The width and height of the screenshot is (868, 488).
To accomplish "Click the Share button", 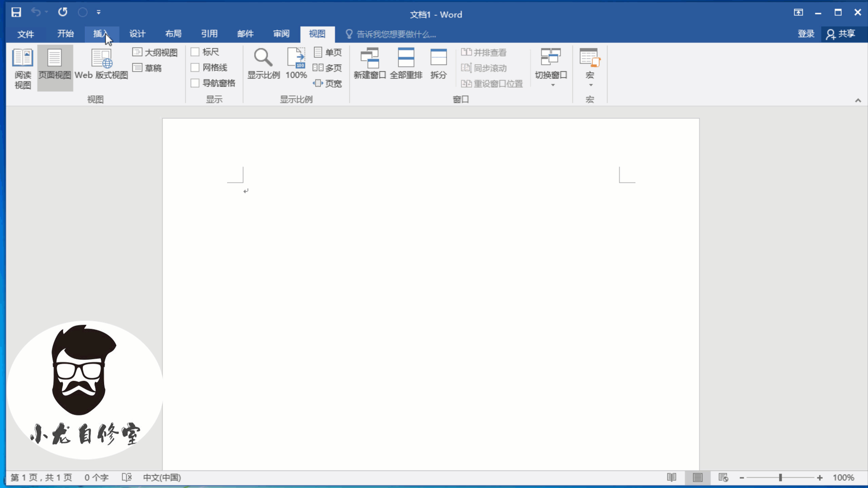I will pos(841,34).
